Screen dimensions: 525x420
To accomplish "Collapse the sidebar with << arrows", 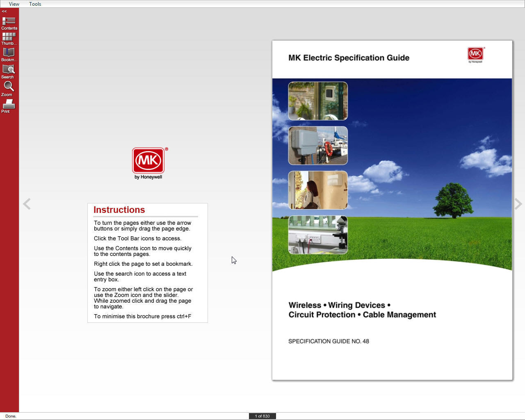I will pyautogui.click(x=4, y=11).
